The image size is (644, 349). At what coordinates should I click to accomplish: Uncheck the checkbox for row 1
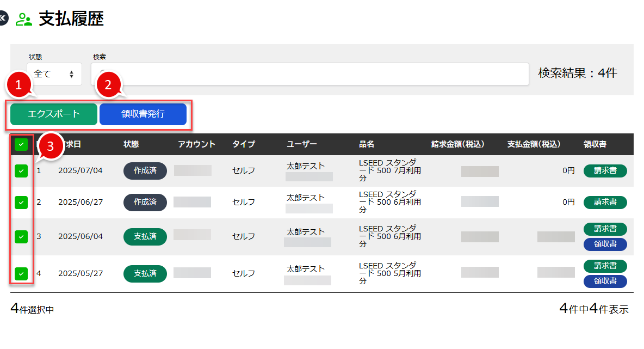coord(21,171)
